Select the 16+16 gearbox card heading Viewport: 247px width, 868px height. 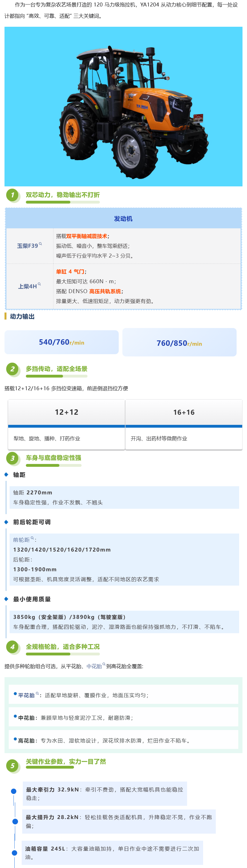pos(184,412)
